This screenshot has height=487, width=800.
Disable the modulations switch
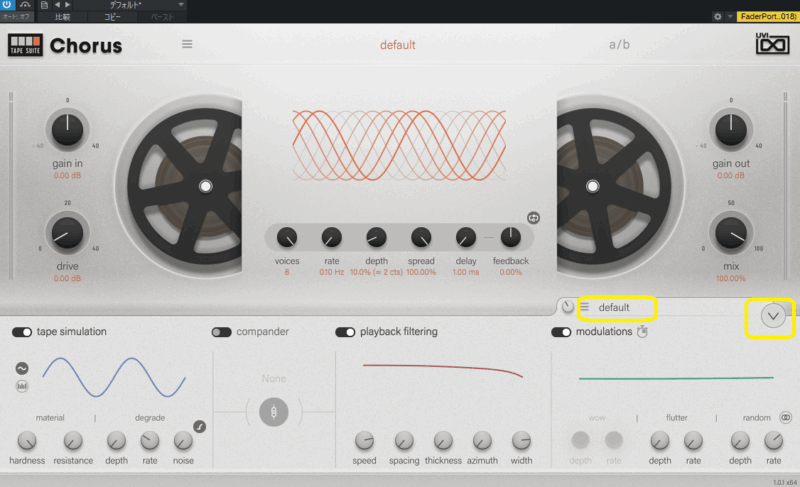tap(561, 332)
